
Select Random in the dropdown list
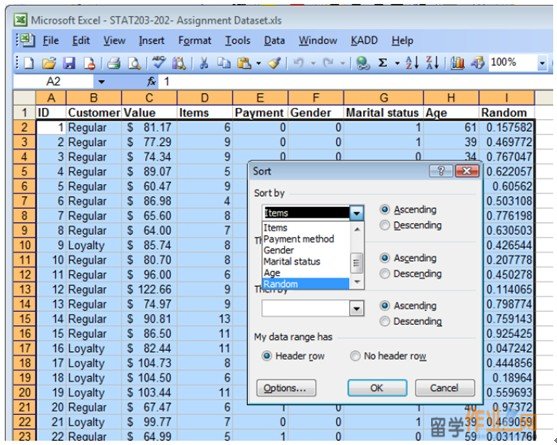click(x=305, y=284)
